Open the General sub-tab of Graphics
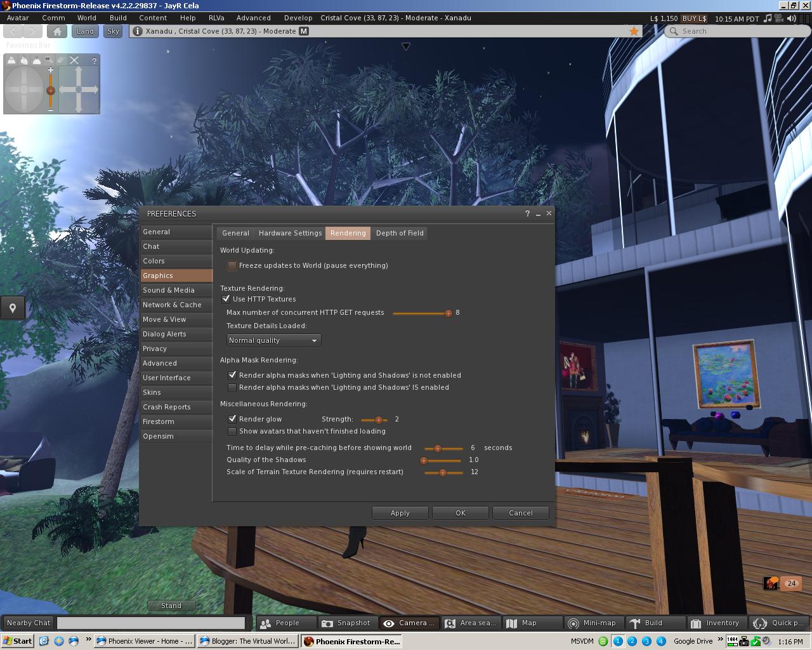 point(235,233)
